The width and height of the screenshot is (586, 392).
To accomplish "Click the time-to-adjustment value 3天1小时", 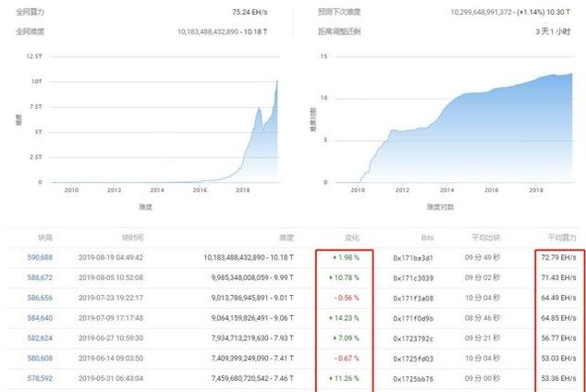I will [x=553, y=31].
